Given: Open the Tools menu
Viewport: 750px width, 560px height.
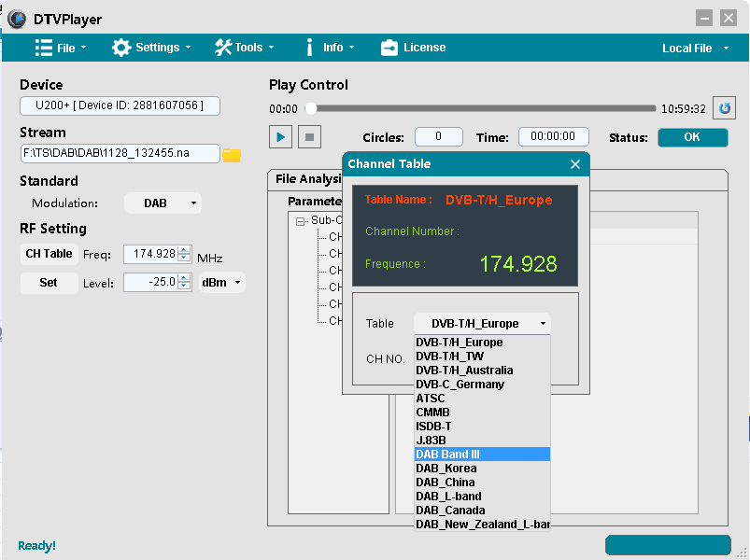Looking at the screenshot, I should [245, 48].
